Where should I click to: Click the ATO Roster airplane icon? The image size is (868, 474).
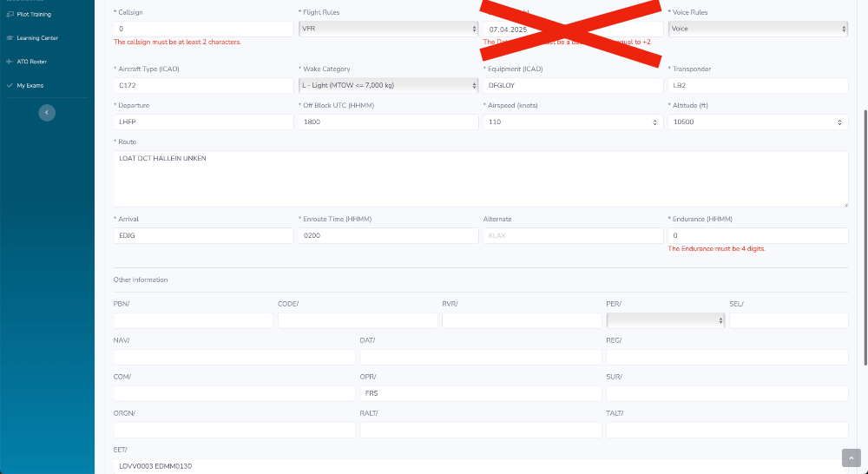point(10,62)
